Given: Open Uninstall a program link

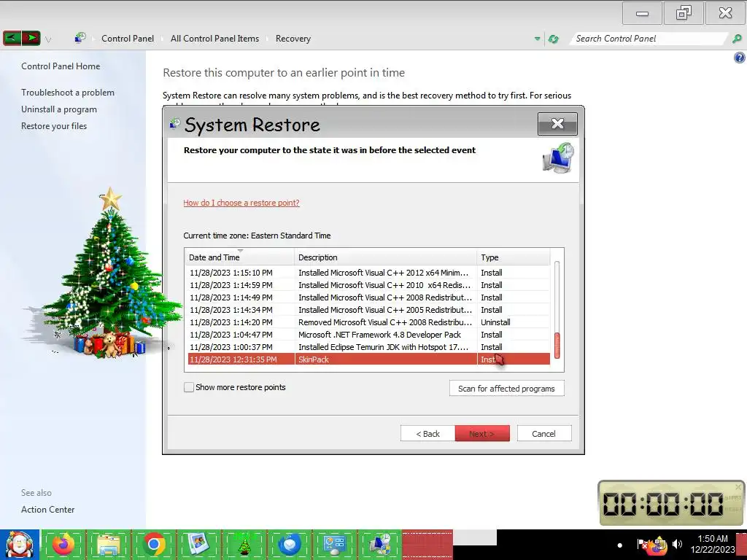Looking at the screenshot, I should click(59, 109).
